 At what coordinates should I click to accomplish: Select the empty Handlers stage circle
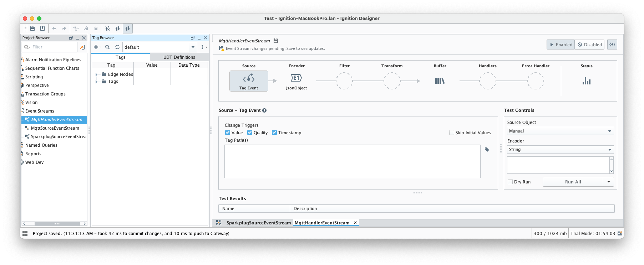[488, 81]
